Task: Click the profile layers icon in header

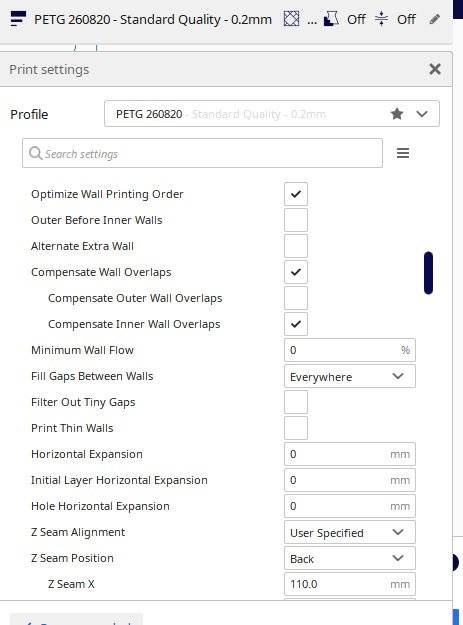Action: tap(18, 18)
